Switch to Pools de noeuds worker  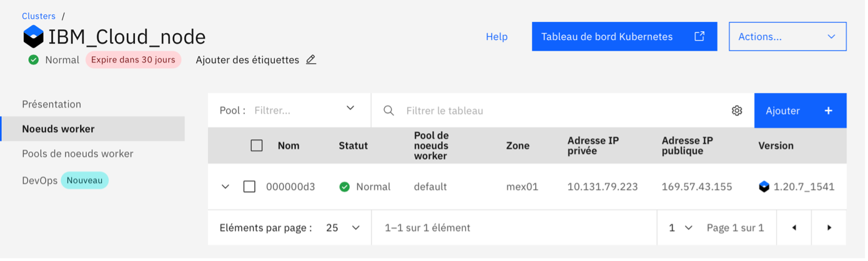77,154
